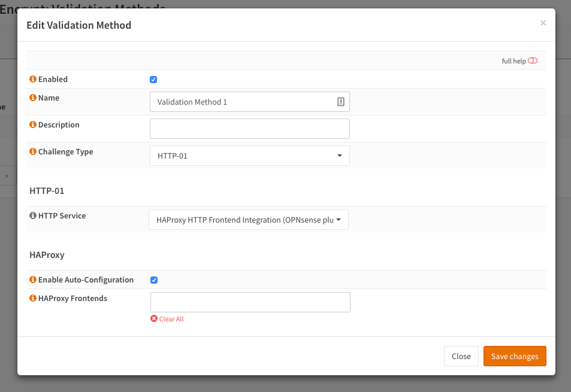Focus the Name field containing Validation Method 1
Screen dimensions: 571x392
coord(243,102)
